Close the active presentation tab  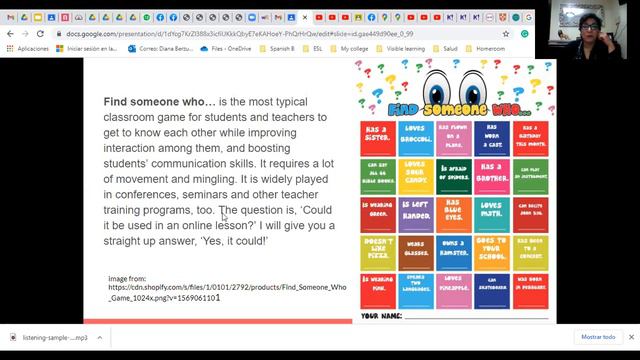305,18
